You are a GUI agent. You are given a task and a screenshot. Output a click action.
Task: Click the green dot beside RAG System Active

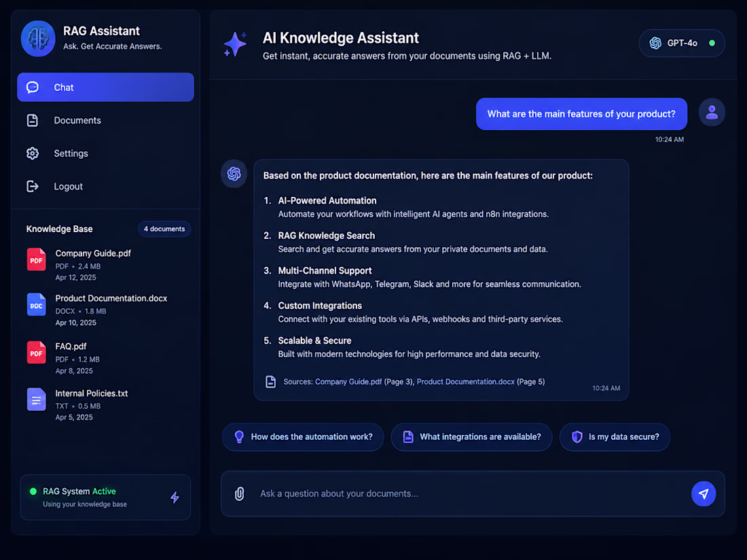click(x=33, y=491)
